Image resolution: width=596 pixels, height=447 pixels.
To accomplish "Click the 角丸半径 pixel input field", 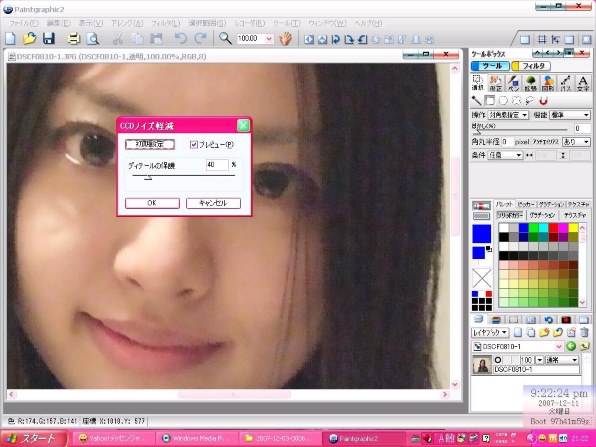I will point(507,142).
